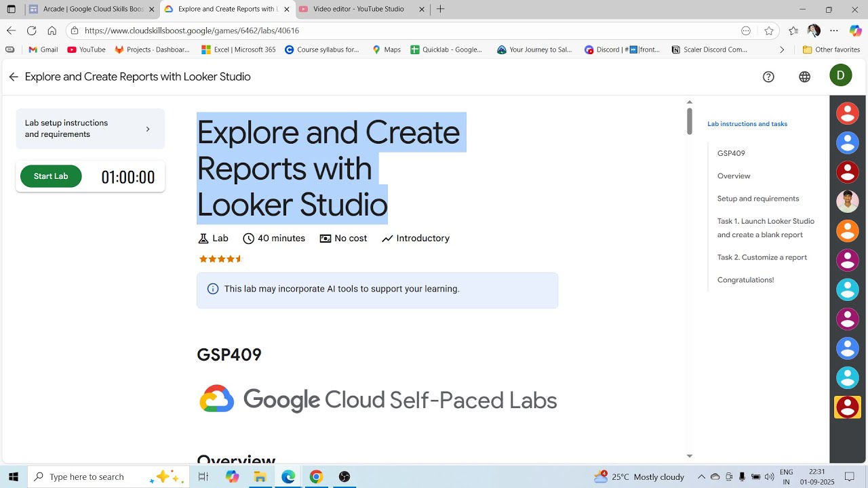This screenshot has width=868, height=488.
Task: Click the green Start Lab button
Action: [51, 176]
